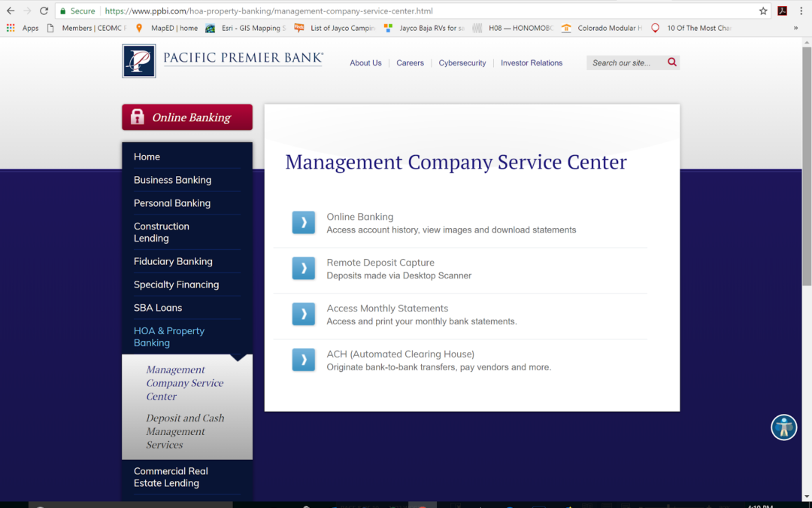Select SBA Loans in the sidebar
812x508 pixels.
pos(158,308)
